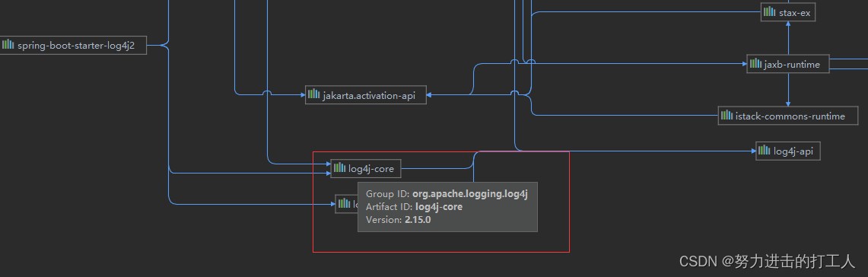Click the Version 2.15.0 tooltip line
868x277 pixels.
tap(398, 219)
